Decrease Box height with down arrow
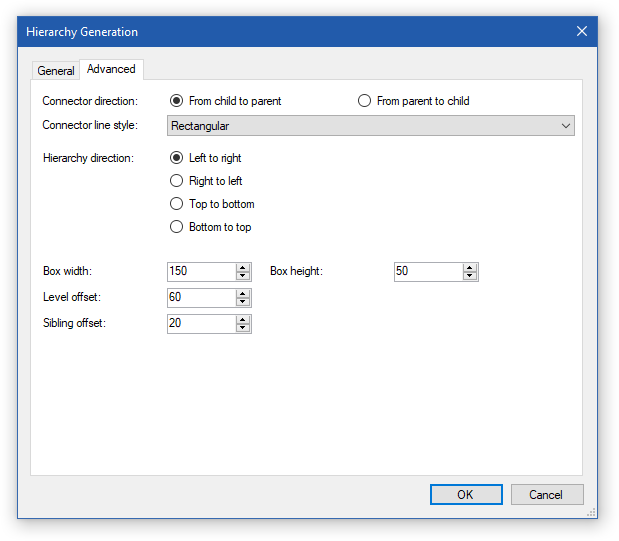Viewport: 619px width, 541px height. click(x=469, y=276)
